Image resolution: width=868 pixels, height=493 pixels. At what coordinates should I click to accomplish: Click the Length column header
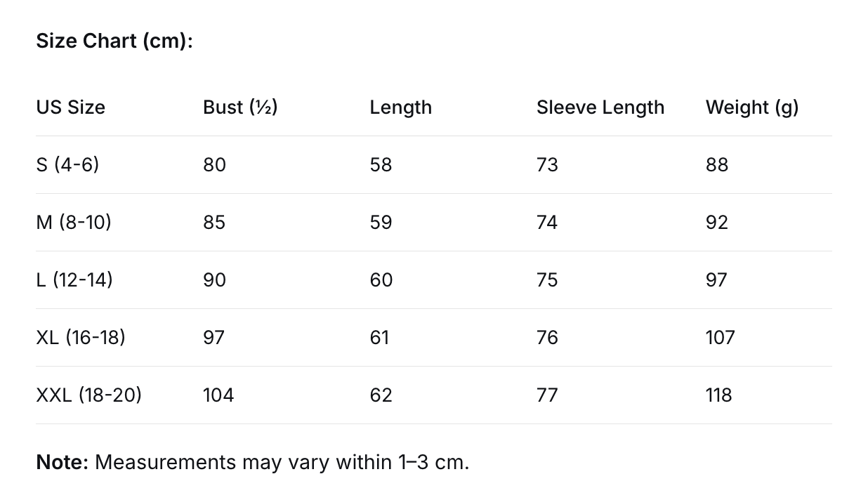(x=400, y=107)
